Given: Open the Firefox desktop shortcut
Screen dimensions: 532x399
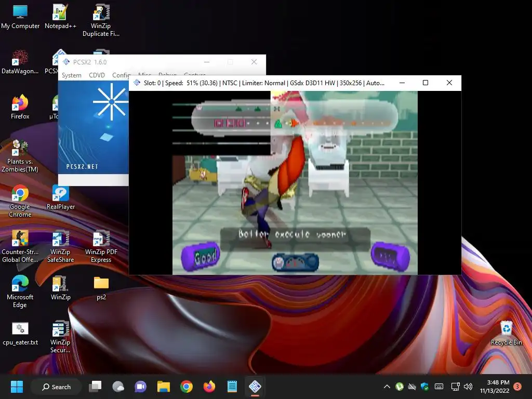Looking at the screenshot, I should point(20,107).
